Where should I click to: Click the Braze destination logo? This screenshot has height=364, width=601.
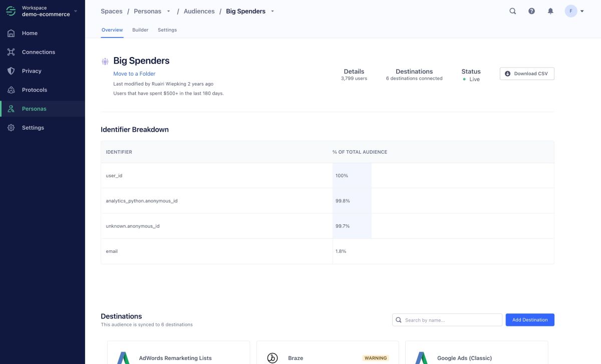[x=272, y=357]
